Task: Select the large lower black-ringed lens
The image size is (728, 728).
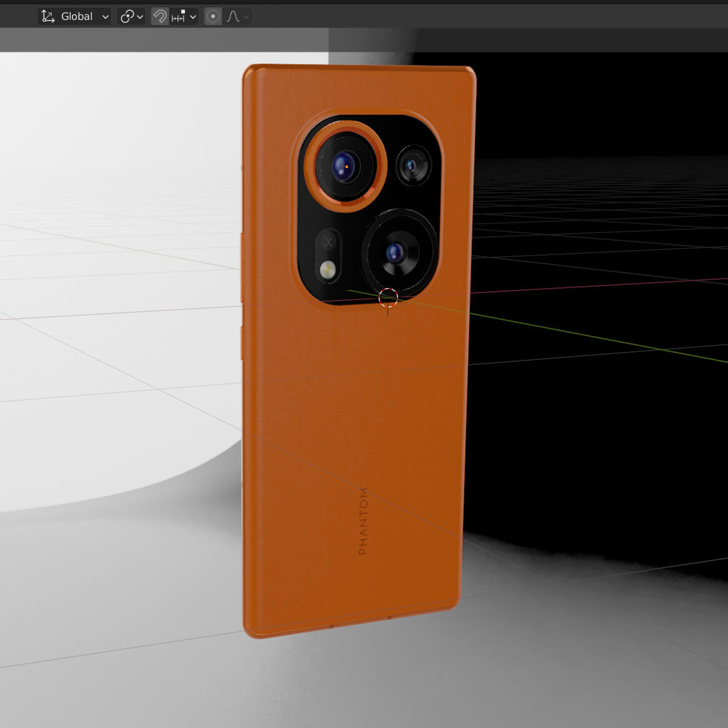Action: click(396, 253)
